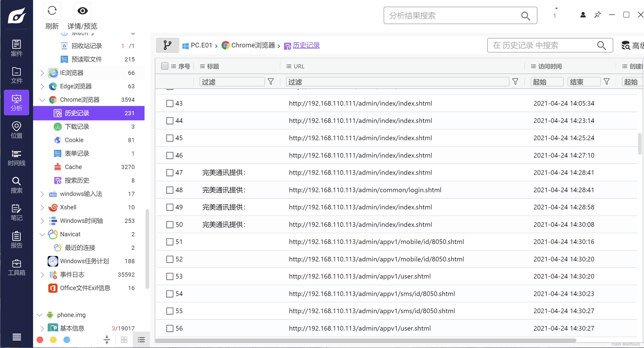The width and height of the screenshot is (644, 348).
Task: Collapse the Chrome浏览器 tree node
Action: 42,100
